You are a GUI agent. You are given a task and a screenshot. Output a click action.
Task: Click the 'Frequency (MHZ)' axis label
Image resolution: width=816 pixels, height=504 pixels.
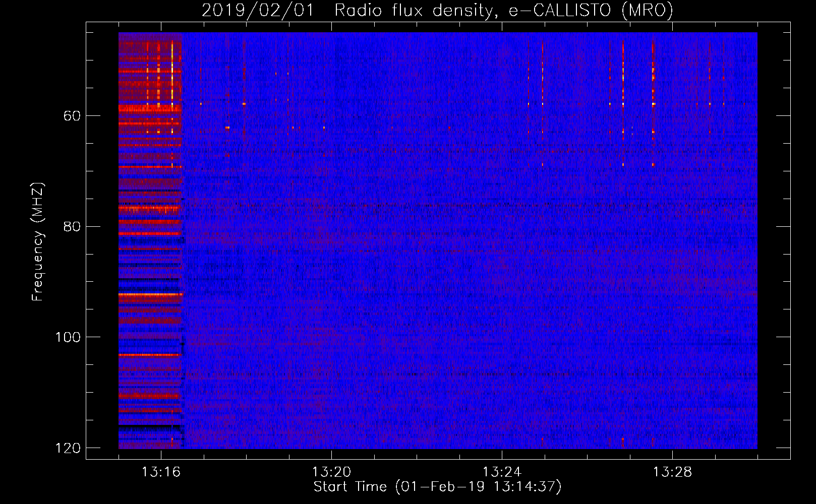38,241
